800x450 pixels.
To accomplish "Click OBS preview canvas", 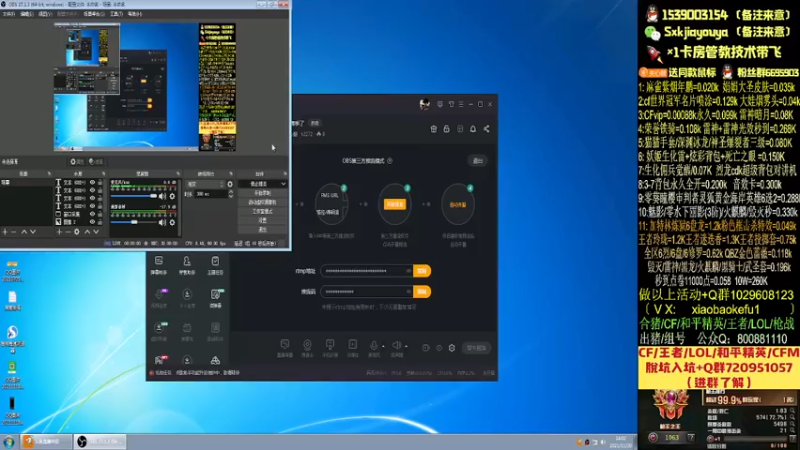I will tap(145, 87).
